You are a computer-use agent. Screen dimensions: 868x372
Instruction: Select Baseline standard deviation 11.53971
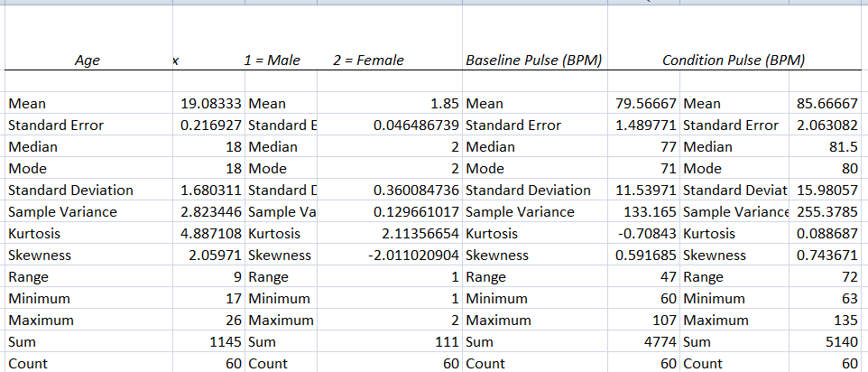click(x=646, y=191)
